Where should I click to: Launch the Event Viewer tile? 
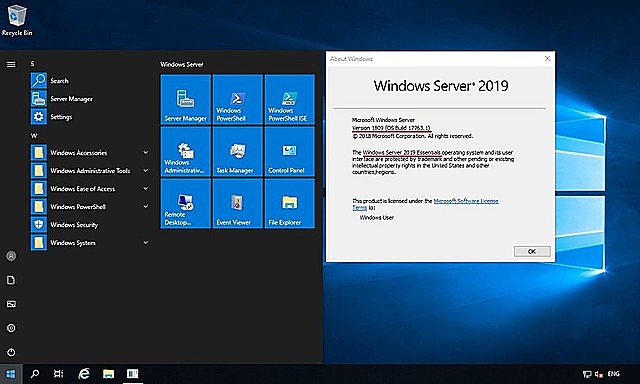point(238,203)
